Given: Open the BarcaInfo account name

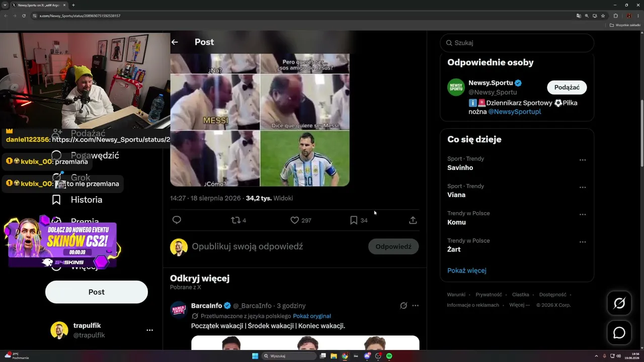Looking at the screenshot, I should point(207,306).
